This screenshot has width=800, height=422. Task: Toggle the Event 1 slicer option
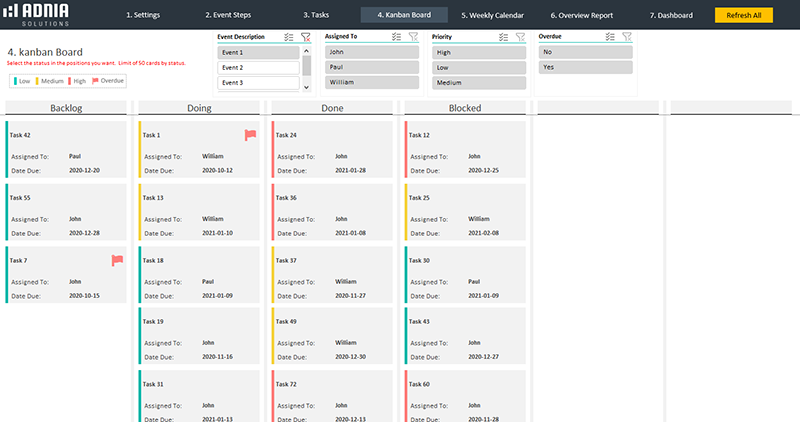258,52
